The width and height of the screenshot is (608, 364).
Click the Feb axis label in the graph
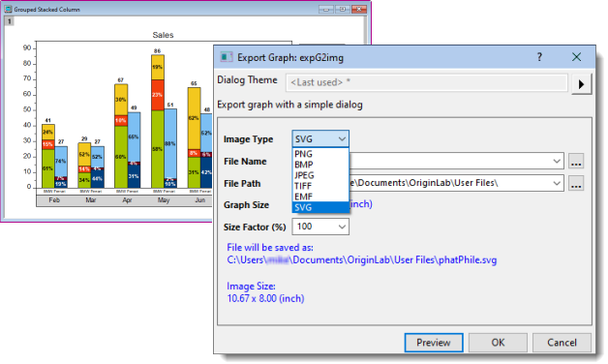pos(54,200)
